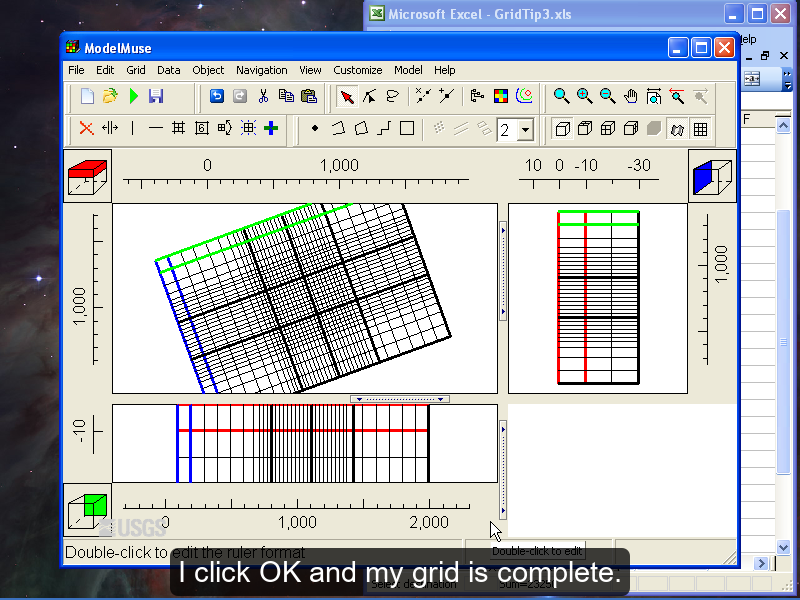Choose the subdivide grid cells tool
800x600 pixels.
click(x=178, y=128)
